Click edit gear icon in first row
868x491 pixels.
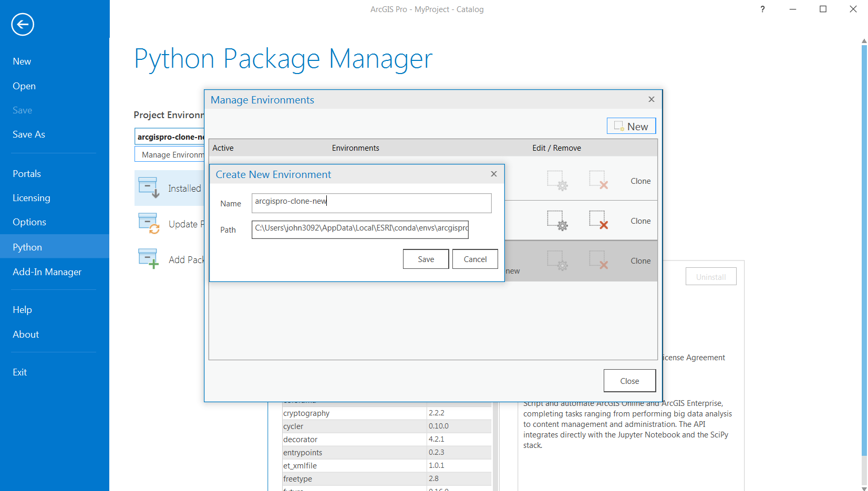pos(557,180)
